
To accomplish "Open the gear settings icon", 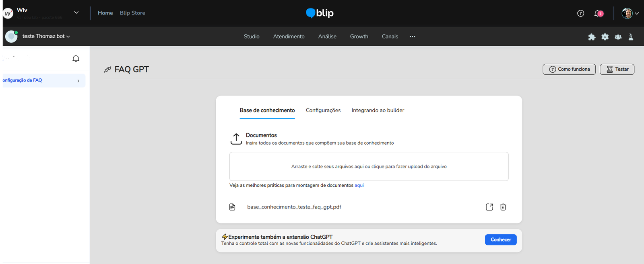I will point(605,37).
